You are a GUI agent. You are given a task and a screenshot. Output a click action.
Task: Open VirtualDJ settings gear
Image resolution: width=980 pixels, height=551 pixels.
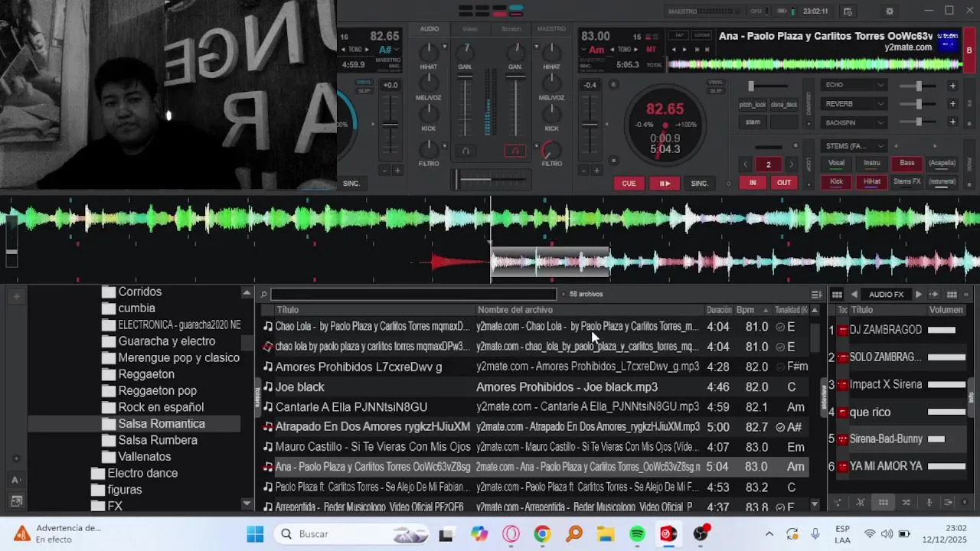[x=889, y=11]
